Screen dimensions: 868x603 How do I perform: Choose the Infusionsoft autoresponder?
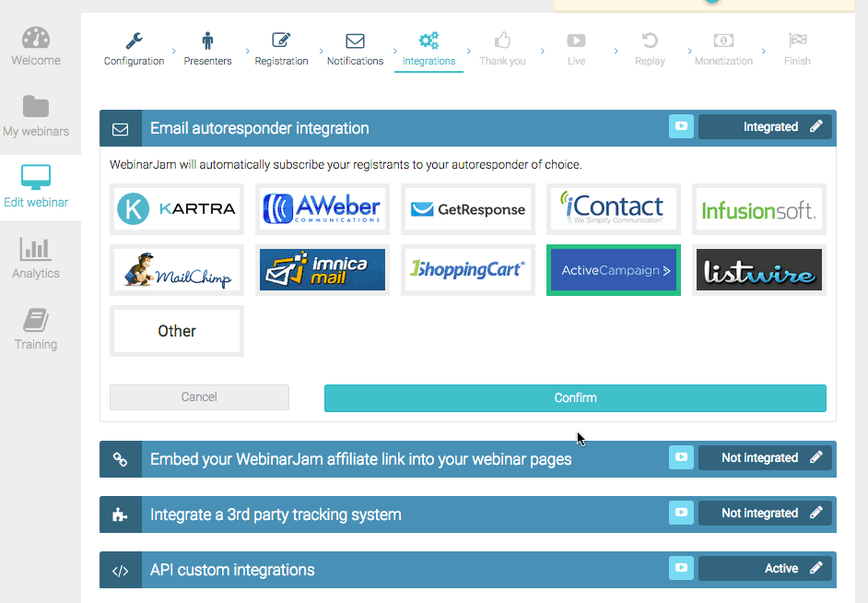point(759,209)
